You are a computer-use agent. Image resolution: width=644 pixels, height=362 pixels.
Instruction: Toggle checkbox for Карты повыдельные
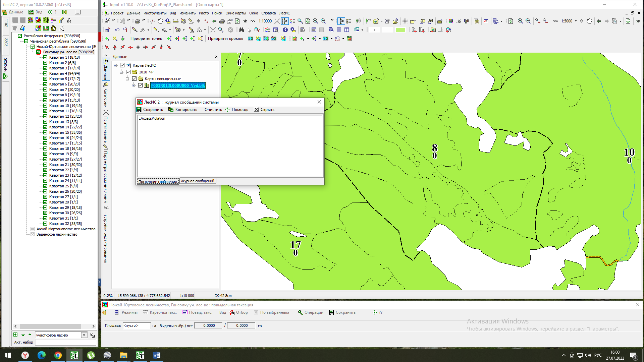(134, 79)
